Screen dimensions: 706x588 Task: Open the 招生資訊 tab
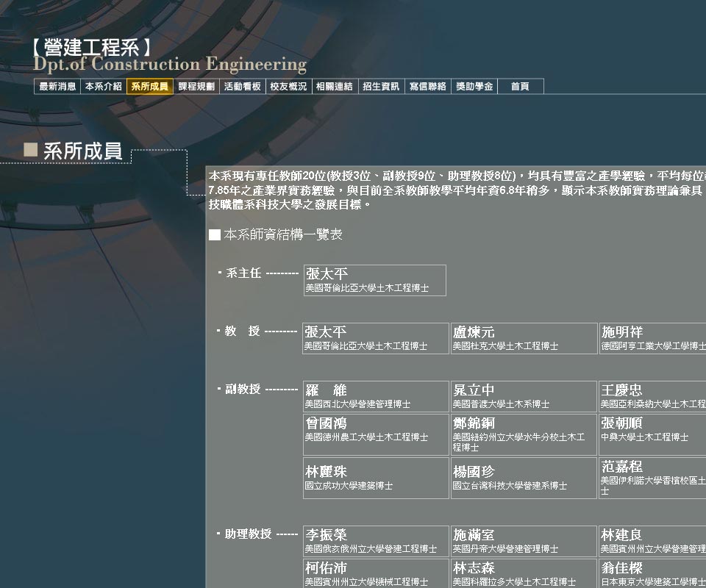382,87
